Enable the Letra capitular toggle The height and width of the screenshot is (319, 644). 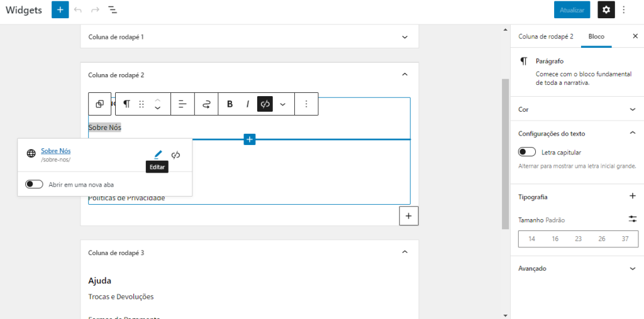[x=527, y=152]
